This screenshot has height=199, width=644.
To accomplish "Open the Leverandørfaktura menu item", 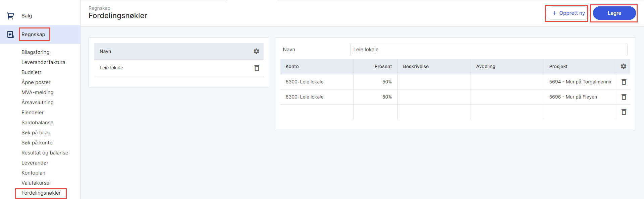I will click(43, 62).
